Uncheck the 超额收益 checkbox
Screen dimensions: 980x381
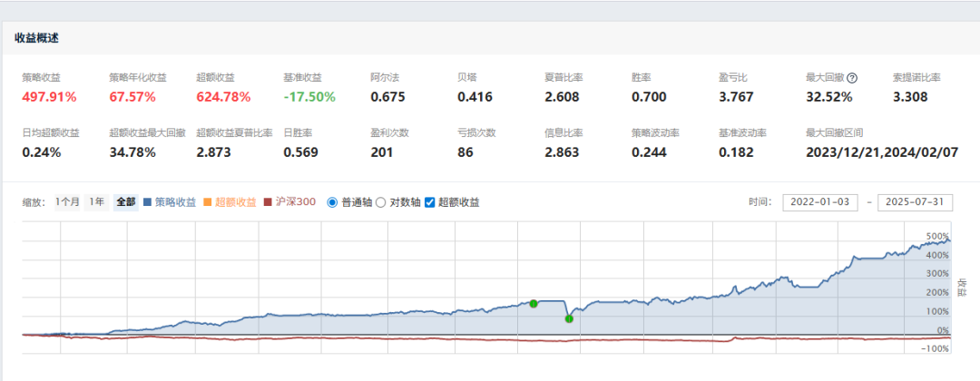coord(429,202)
